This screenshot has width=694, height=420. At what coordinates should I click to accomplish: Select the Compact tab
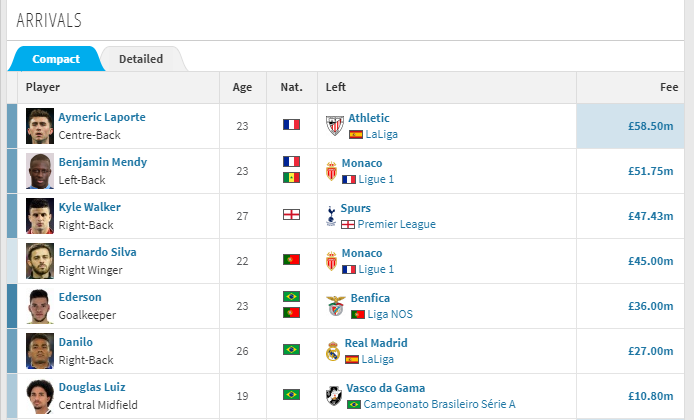coord(56,59)
